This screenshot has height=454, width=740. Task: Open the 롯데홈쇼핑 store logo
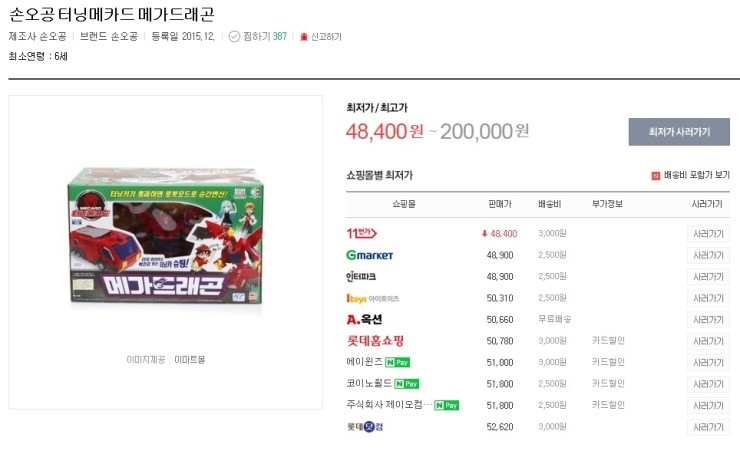pyautogui.click(x=375, y=341)
